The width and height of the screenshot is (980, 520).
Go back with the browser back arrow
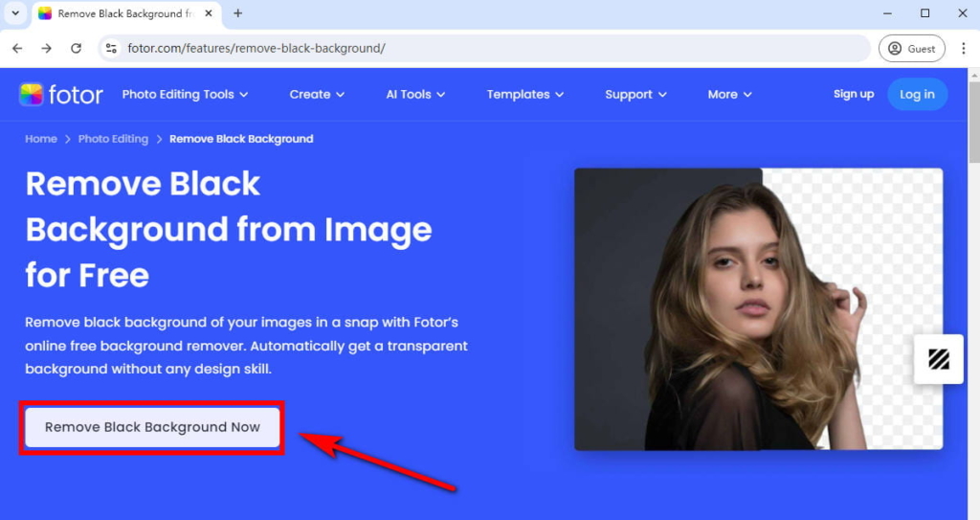pyautogui.click(x=17, y=48)
